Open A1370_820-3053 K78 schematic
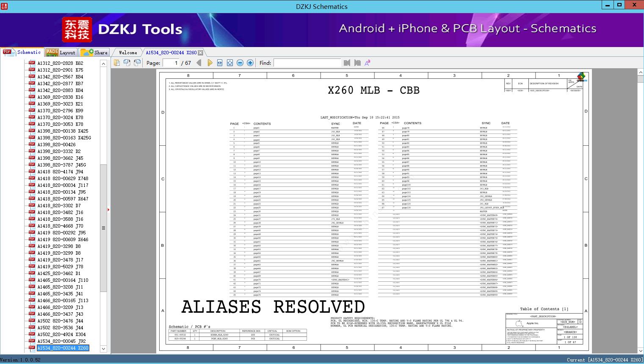The image size is (644, 364). click(60, 124)
